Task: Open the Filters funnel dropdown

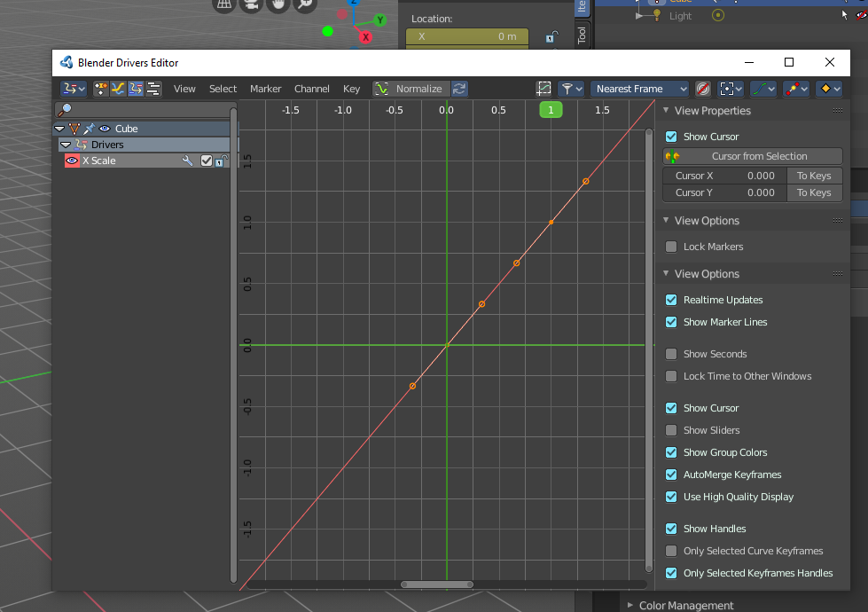Action: (x=571, y=89)
